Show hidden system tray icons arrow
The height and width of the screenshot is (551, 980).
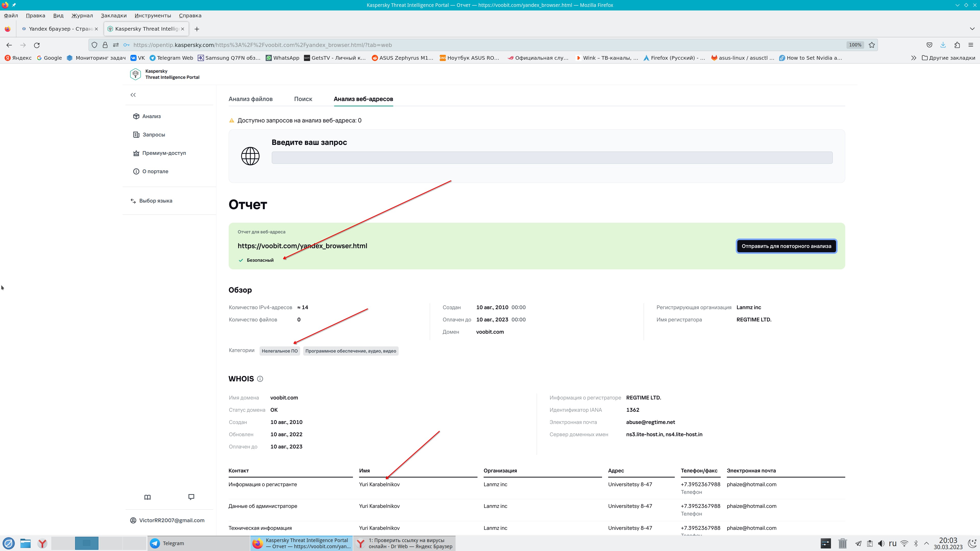click(927, 543)
